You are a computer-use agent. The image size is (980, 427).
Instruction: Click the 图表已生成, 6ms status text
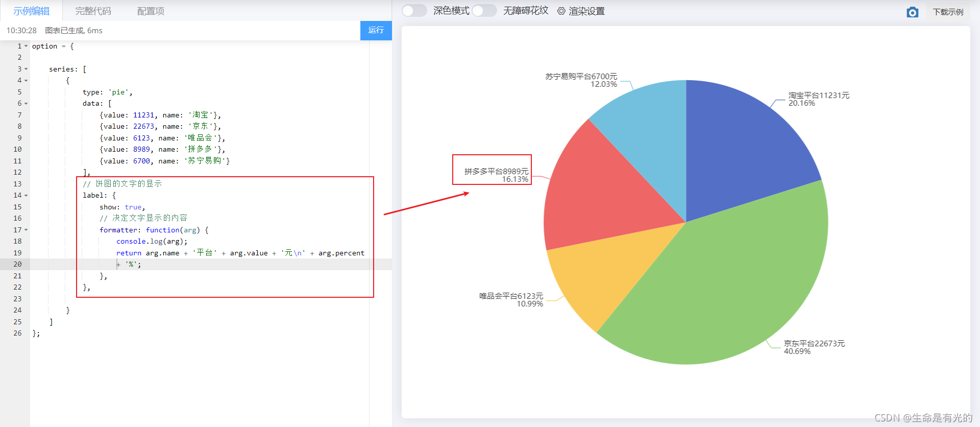[73, 31]
